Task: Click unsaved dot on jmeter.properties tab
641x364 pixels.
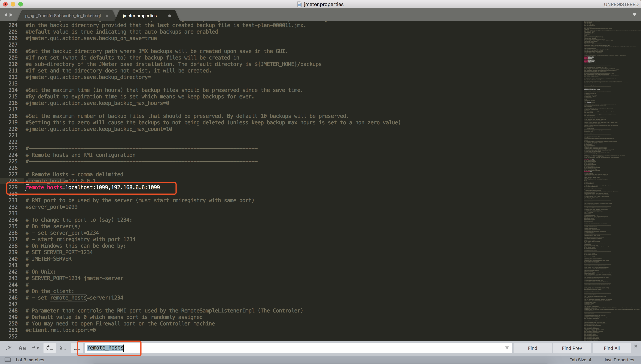Action: pyautogui.click(x=169, y=16)
